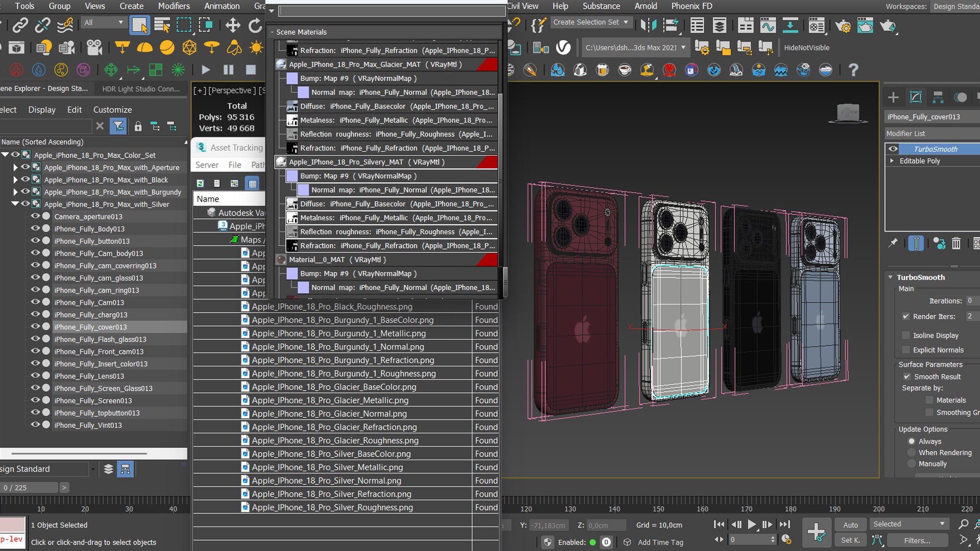Viewport: 980px width, 551px height.
Task: Click the Set K. button
Action: (x=850, y=540)
